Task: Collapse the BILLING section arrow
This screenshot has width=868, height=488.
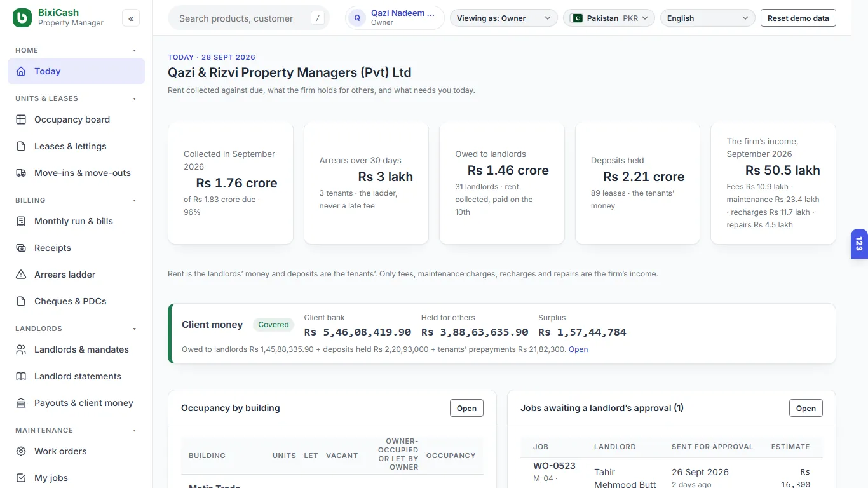Action: 134,200
